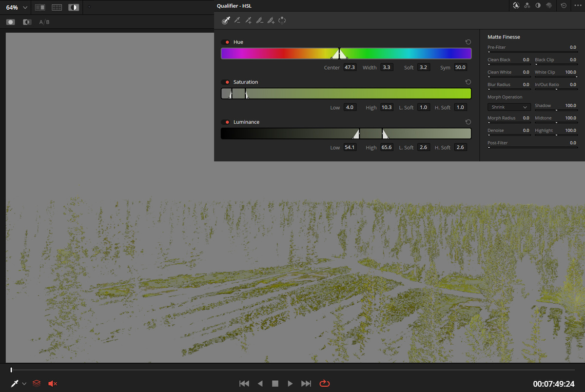
Task: Click the Luminance Low value 54.1
Action: tap(350, 147)
